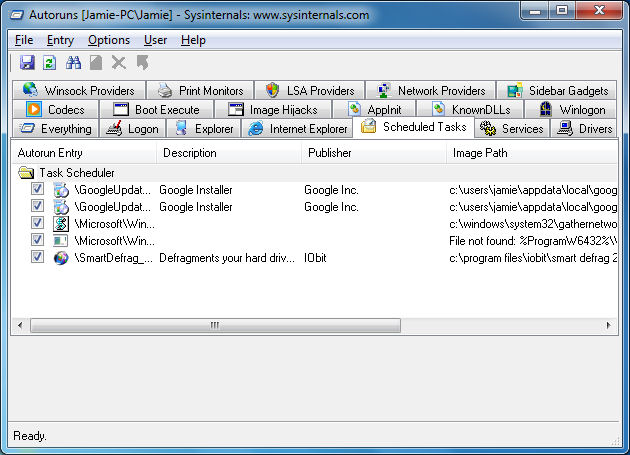Maximize the Autoruns window

(562, 10)
